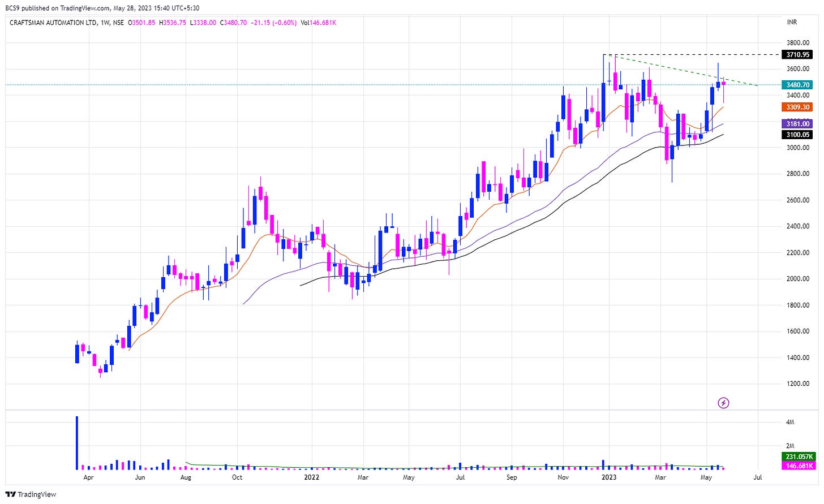
Task: Click the purple 3181.00 moving average label
Action: click(798, 124)
